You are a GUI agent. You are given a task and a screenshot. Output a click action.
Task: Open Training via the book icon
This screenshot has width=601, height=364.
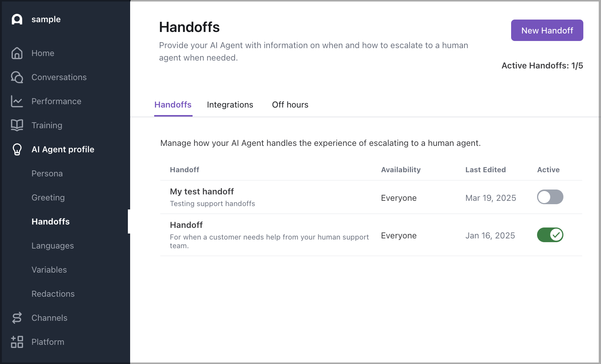coord(17,125)
